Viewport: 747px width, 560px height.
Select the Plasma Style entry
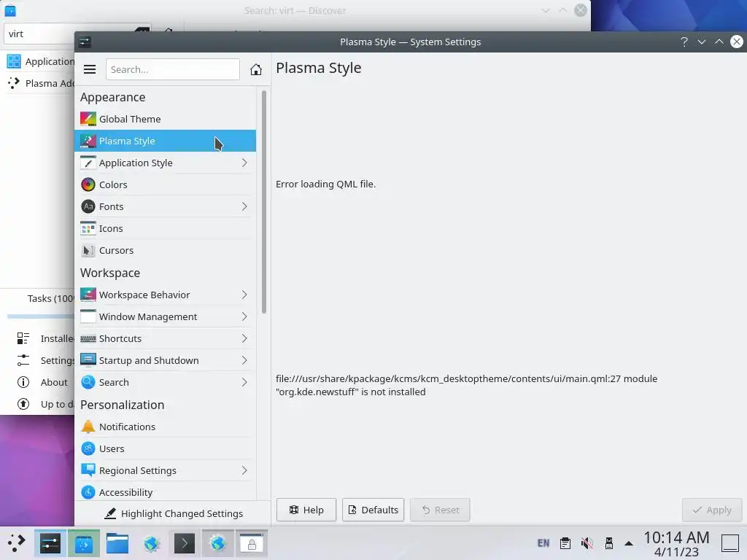click(166, 141)
